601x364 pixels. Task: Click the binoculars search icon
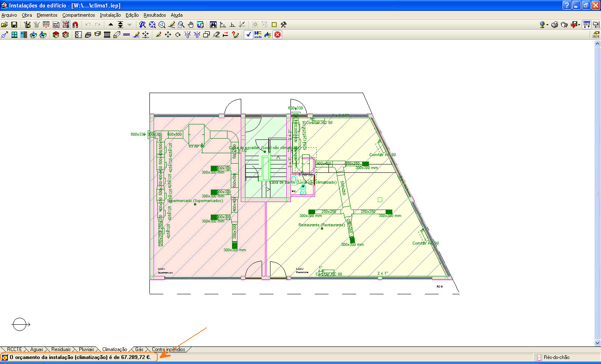point(213,25)
